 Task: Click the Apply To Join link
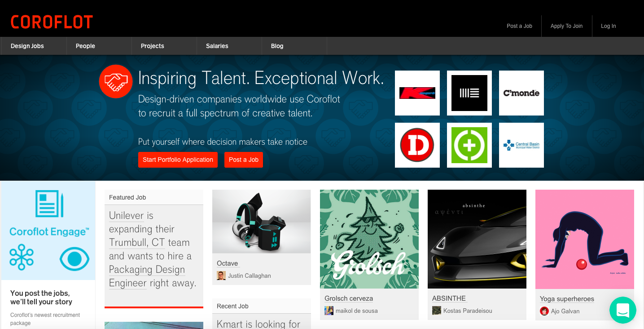pos(566,26)
